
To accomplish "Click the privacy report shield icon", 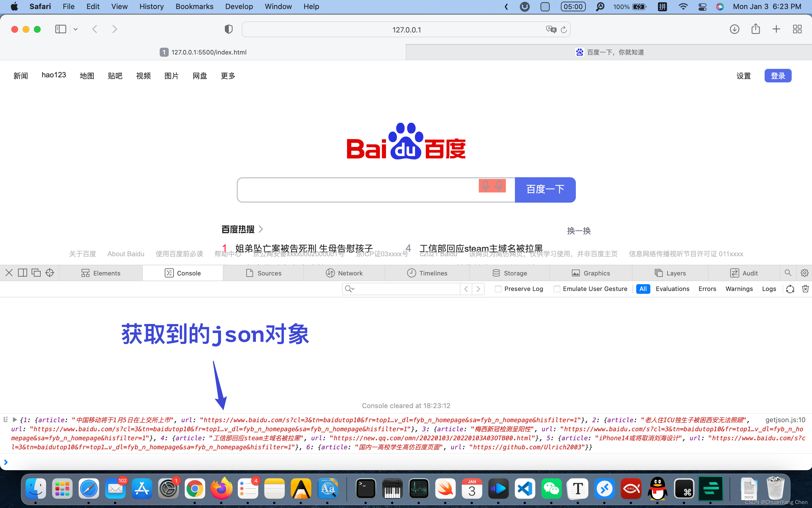I will (229, 29).
